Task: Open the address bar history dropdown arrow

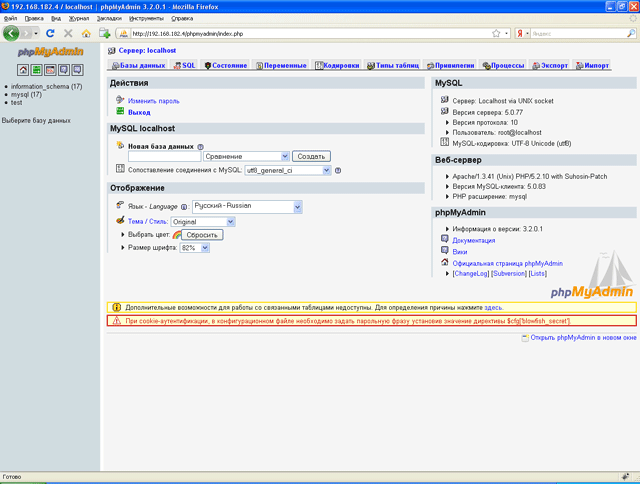Action: click(x=507, y=33)
